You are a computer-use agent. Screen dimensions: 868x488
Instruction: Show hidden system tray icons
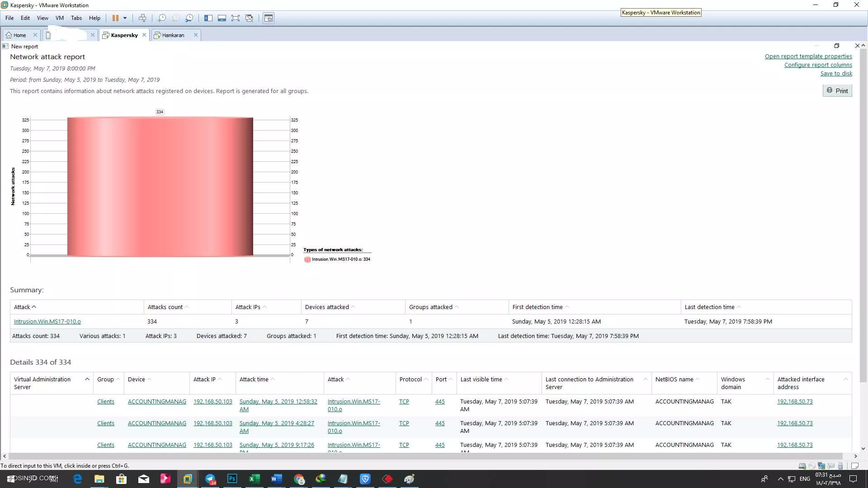[780, 479]
